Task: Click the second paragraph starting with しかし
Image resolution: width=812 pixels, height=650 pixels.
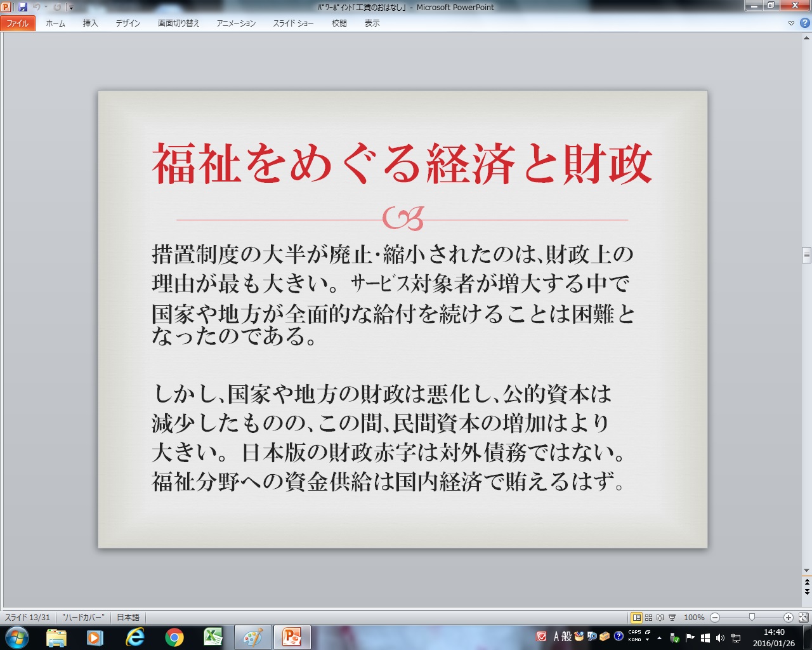Action: (390, 438)
